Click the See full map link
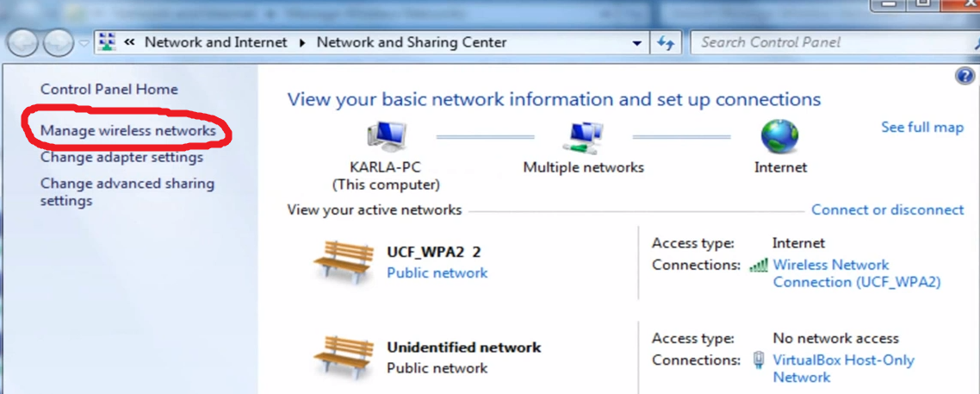 (921, 127)
